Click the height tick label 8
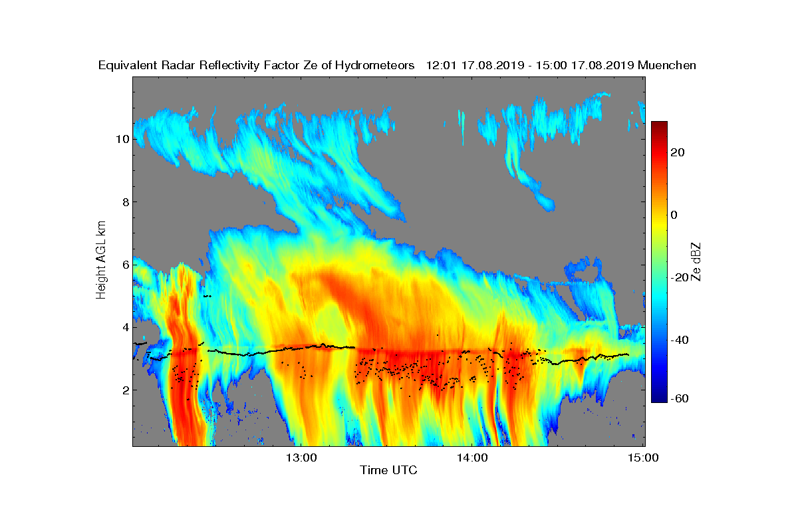 click(124, 202)
